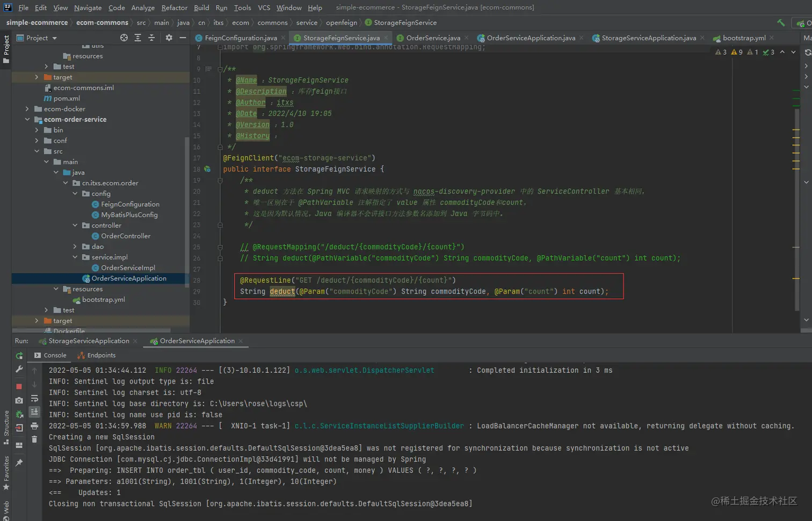Screen dimensions: 812x521
Task: Take a thread dump with camera icon
Action: 19,400
